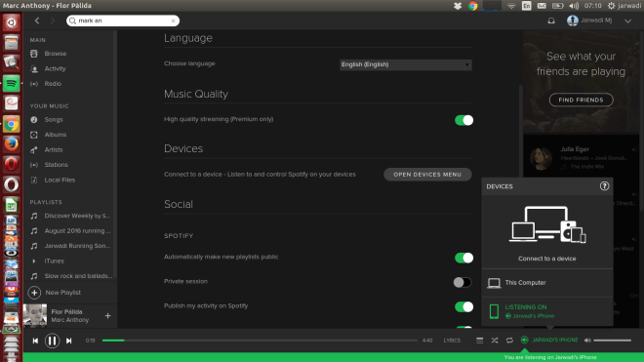
Task: Expand the user account menu chevron
Action: 627,20
